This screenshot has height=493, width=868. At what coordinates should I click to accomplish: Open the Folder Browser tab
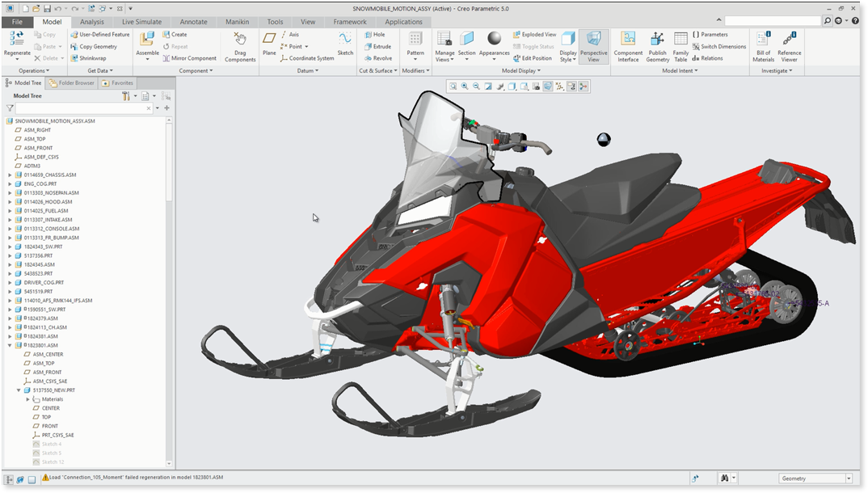pyautogui.click(x=72, y=82)
